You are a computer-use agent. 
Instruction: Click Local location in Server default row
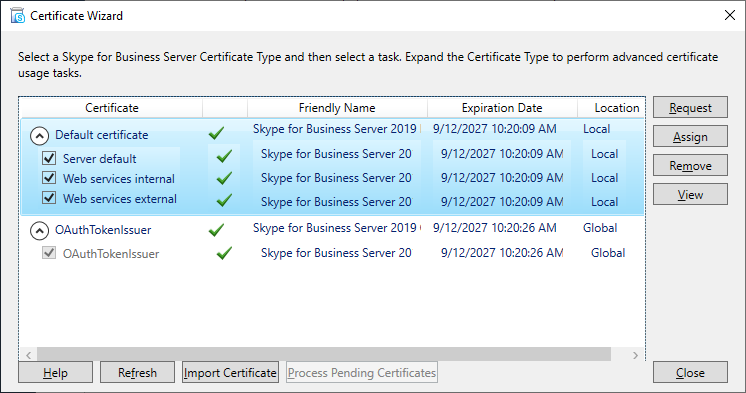click(x=605, y=154)
